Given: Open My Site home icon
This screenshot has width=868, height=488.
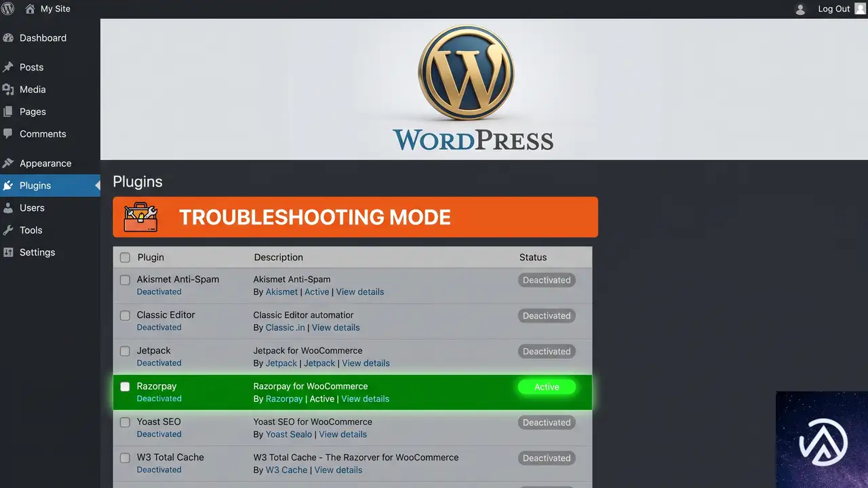Looking at the screenshot, I should point(30,9).
